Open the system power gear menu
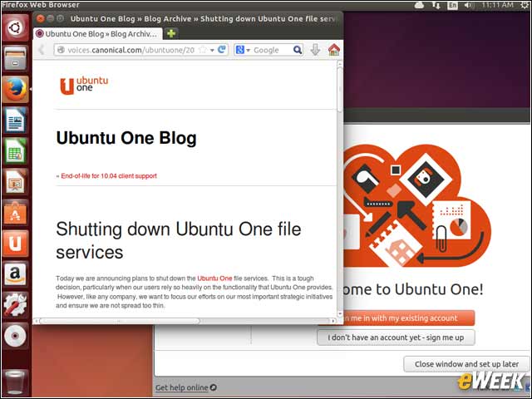532x399 pixels. [525, 5]
